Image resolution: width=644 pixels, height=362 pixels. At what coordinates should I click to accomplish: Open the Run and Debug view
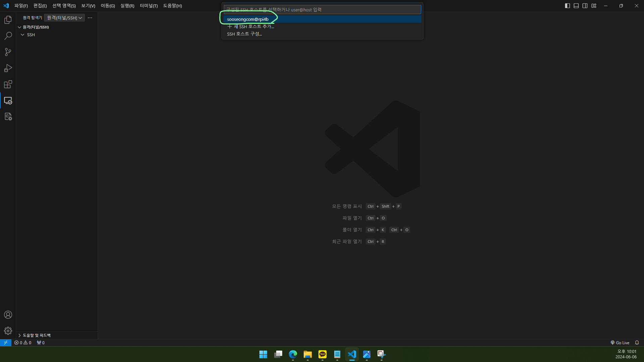point(8,68)
